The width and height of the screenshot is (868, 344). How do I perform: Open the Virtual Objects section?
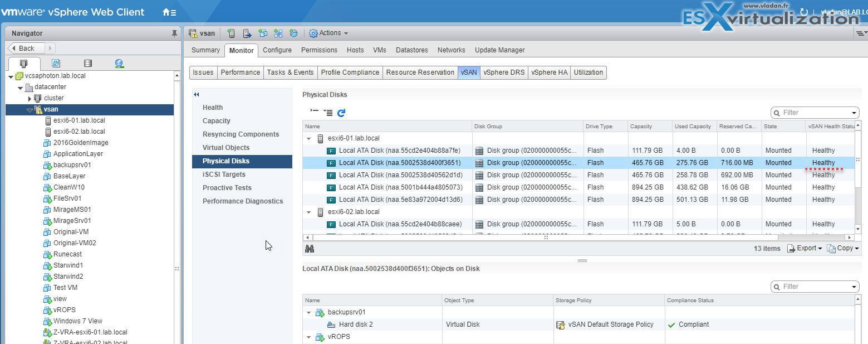coord(226,148)
